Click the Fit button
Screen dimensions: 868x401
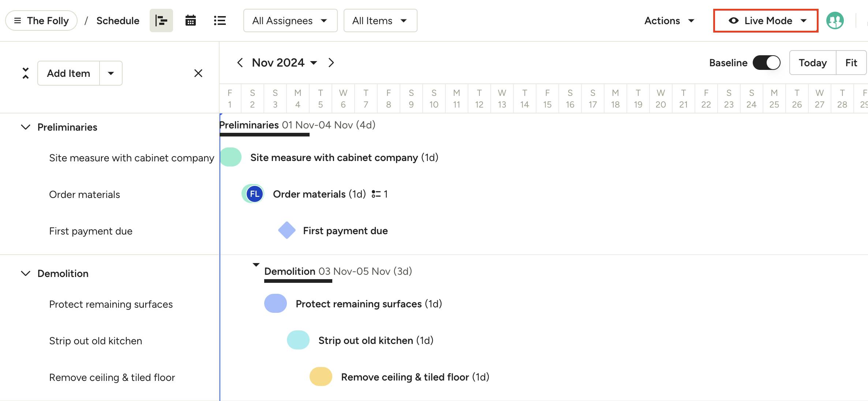(x=851, y=63)
